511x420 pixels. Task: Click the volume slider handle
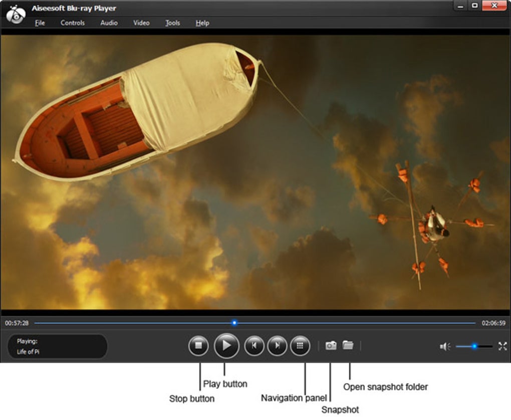[474, 346]
